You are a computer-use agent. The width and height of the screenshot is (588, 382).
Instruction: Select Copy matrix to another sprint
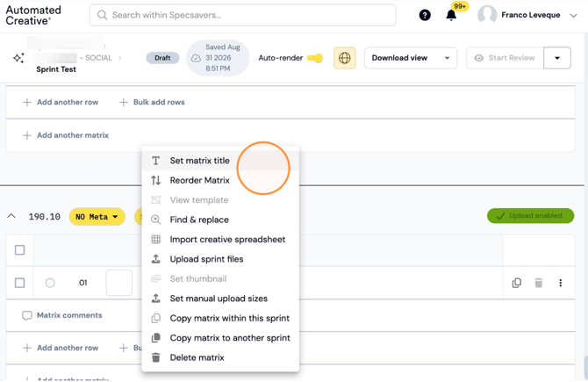pyautogui.click(x=220, y=338)
